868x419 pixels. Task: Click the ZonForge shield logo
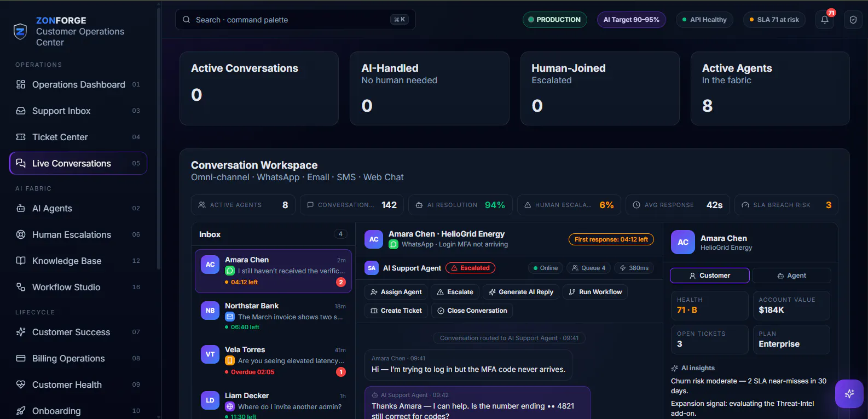click(20, 32)
